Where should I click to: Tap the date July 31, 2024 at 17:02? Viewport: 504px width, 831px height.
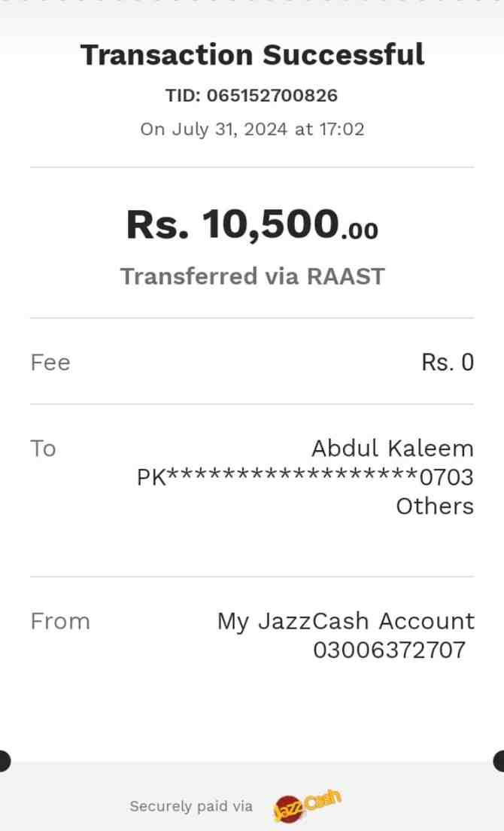[x=252, y=129]
